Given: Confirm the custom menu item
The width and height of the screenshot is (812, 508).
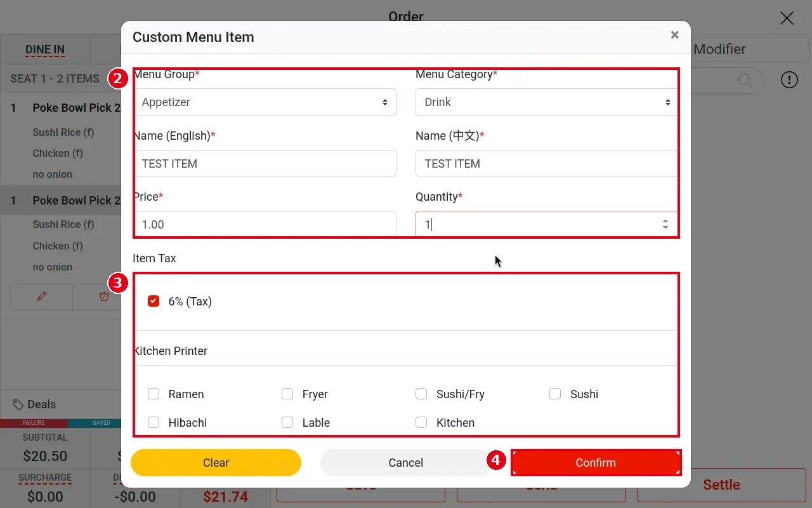Looking at the screenshot, I should point(596,462).
